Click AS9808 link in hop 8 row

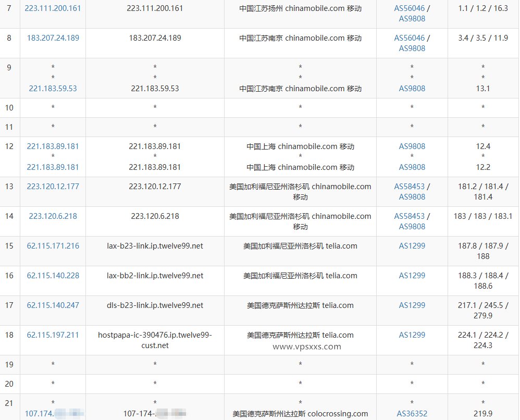tap(412, 48)
